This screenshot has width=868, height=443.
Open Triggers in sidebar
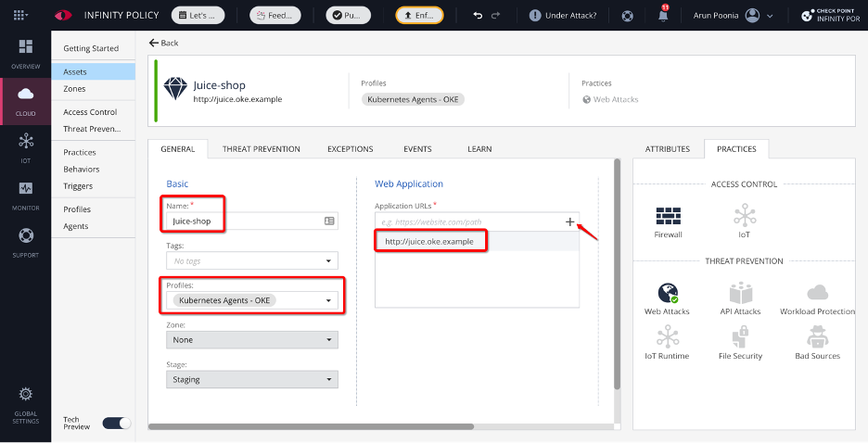point(78,186)
